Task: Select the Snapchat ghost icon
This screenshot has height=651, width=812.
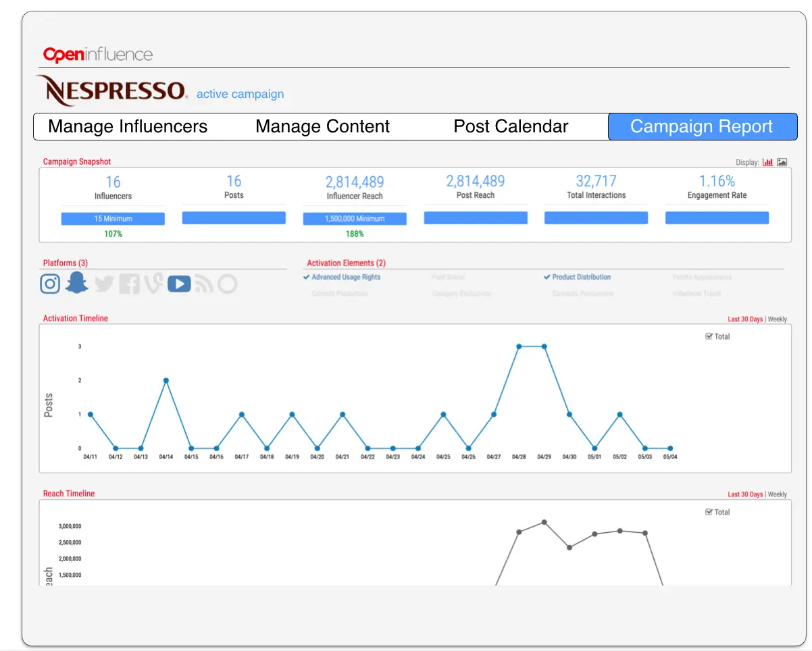Action: click(x=76, y=283)
